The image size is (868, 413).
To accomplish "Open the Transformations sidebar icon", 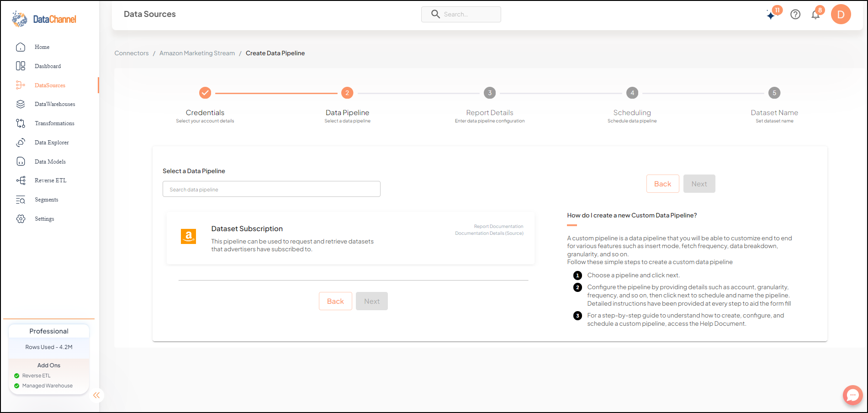I will tap(21, 123).
